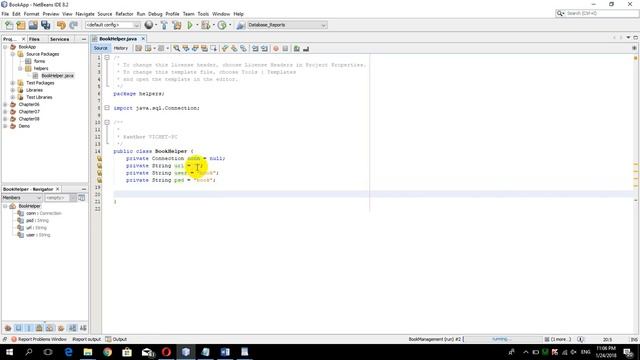Select the forms package in project tree
Image resolution: width=640 pixels, height=360 pixels.
tap(40, 61)
